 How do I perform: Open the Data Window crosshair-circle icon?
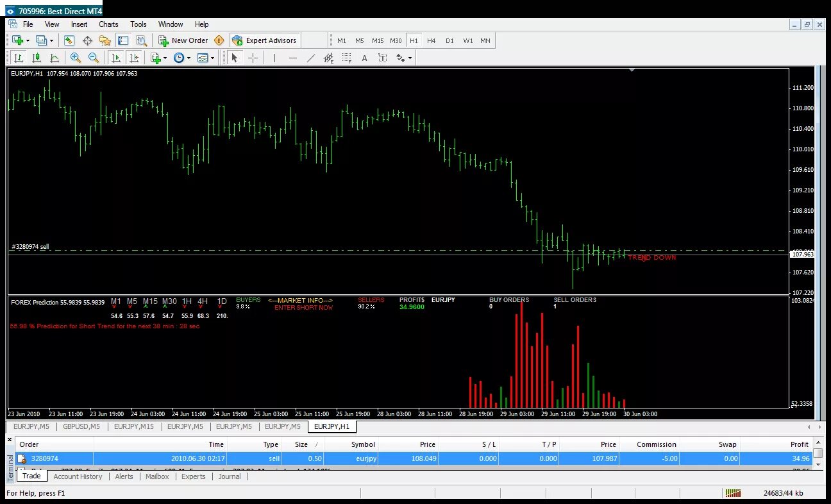pyautogui.click(x=88, y=40)
